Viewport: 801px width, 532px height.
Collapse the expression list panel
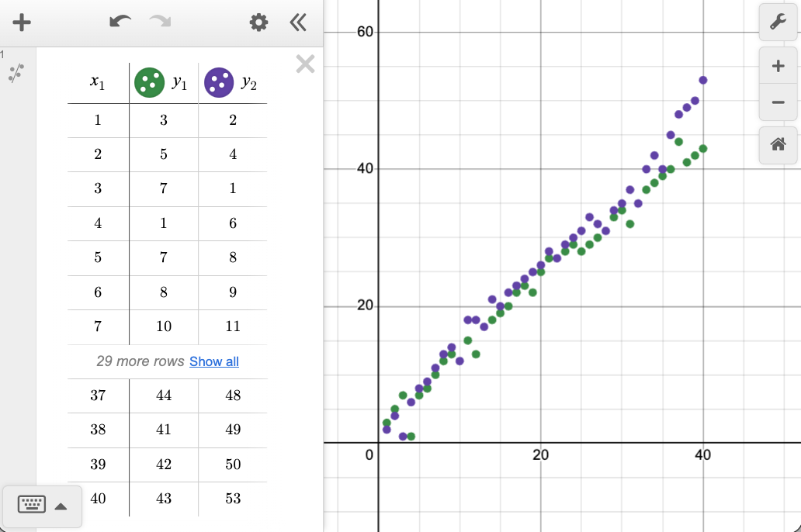click(298, 22)
